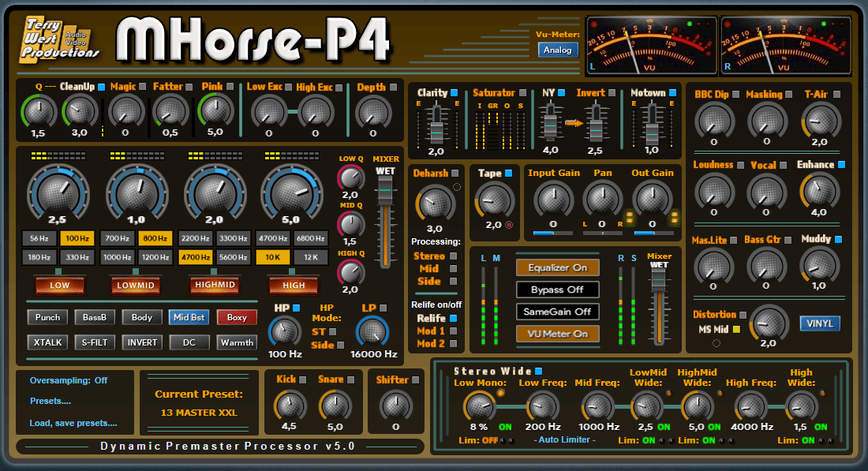
Task: Click the Punch button
Action: tap(47, 317)
